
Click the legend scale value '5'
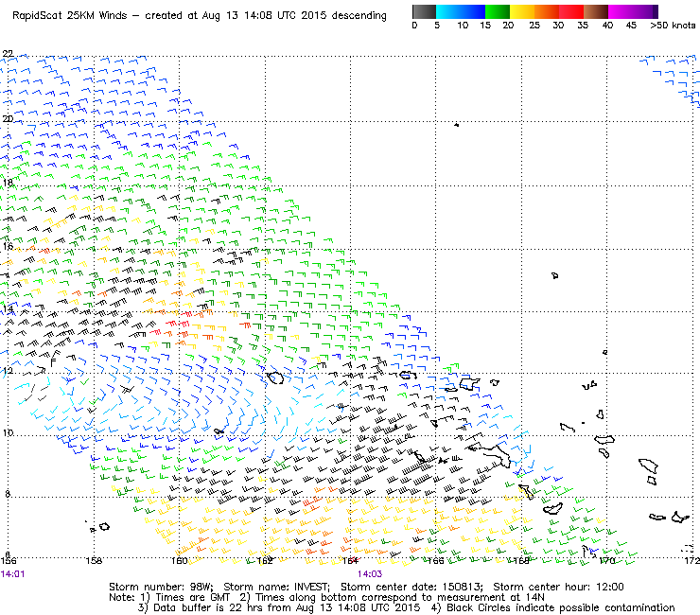coord(437,26)
